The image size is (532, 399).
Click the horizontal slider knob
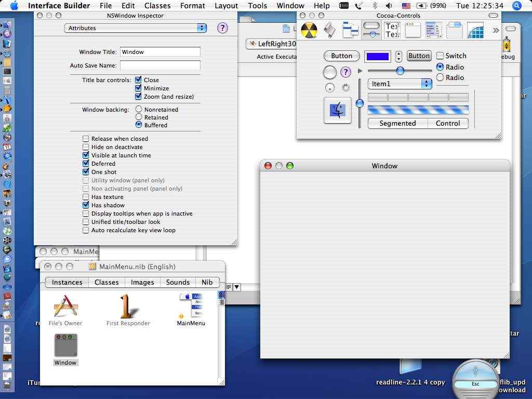401,71
